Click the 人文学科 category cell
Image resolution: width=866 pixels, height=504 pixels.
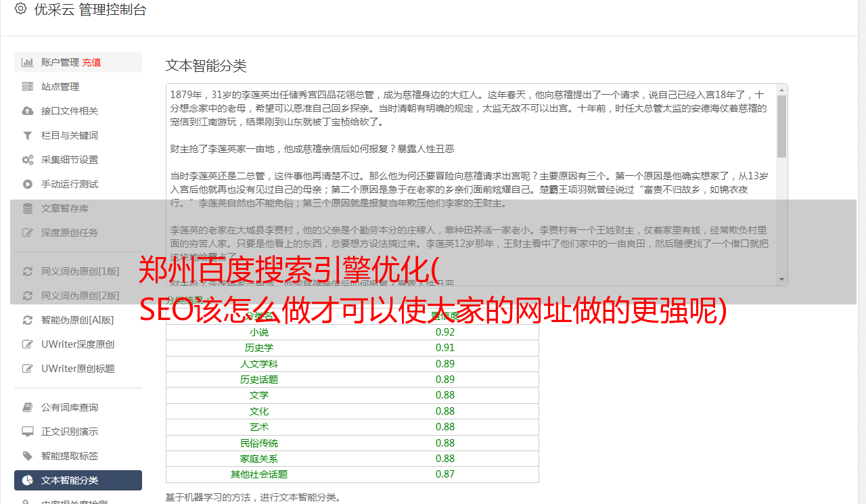(x=259, y=364)
